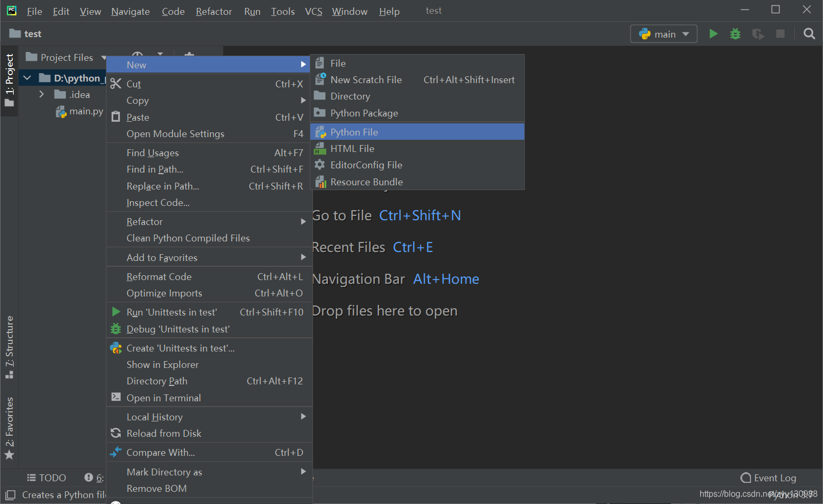The width and height of the screenshot is (823, 504).
Task: Choose Python File in New submenu
Action: pyautogui.click(x=417, y=132)
